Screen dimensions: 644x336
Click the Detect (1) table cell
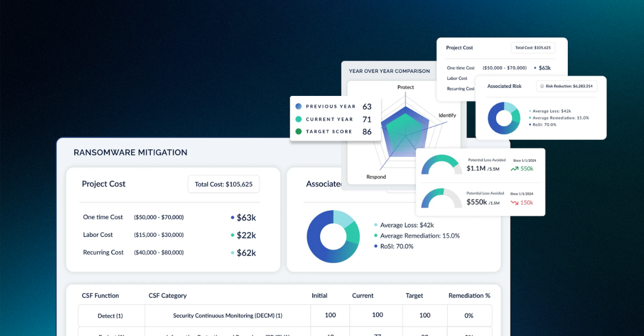112,316
